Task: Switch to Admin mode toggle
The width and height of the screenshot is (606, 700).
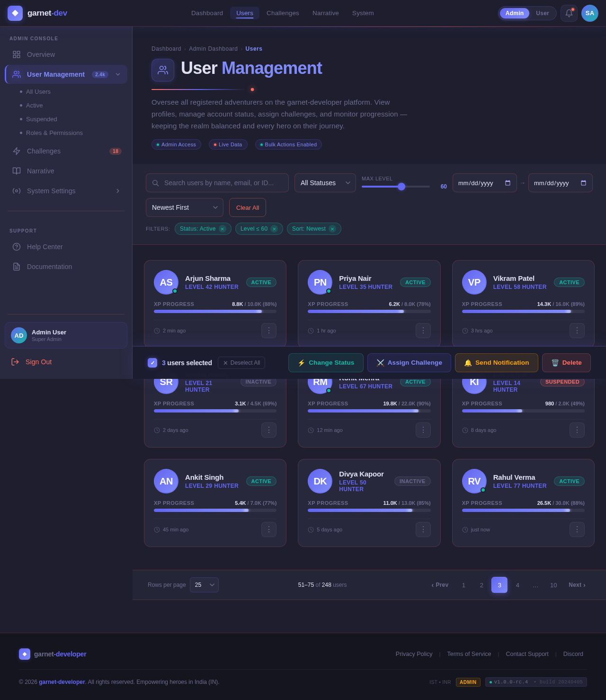Action: click(515, 13)
